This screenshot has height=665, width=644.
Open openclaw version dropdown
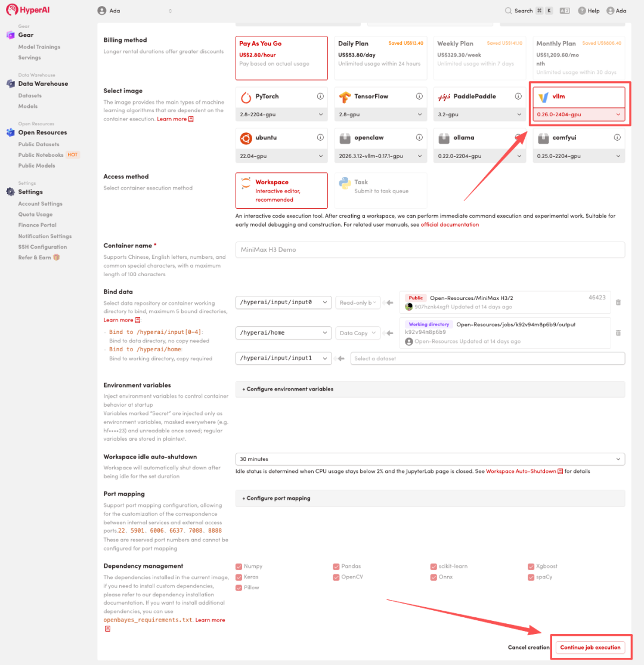point(380,156)
